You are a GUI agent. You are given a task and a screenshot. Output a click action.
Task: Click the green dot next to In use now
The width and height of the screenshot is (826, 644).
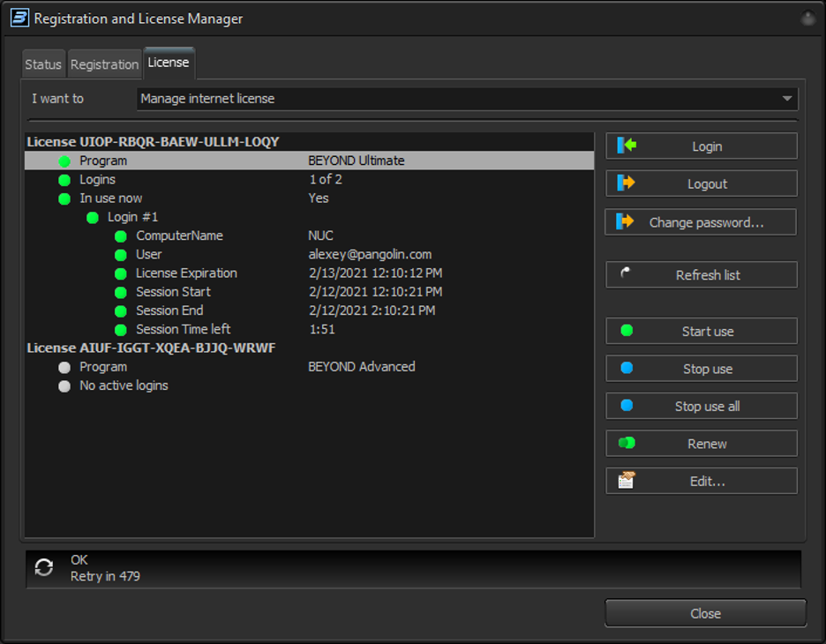pos(64,198)
